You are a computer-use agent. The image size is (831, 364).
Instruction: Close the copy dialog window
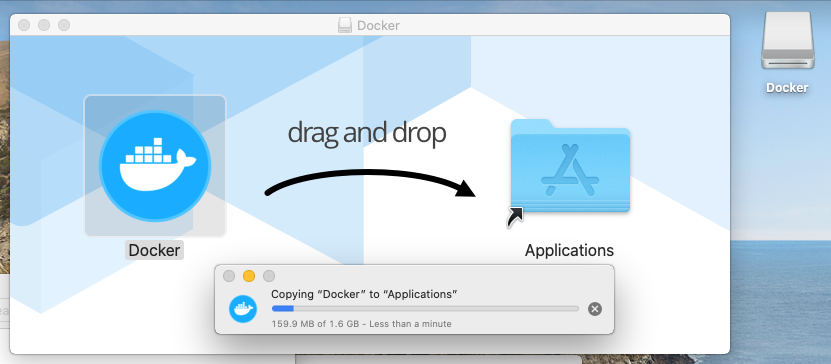[x=229, y=276]
